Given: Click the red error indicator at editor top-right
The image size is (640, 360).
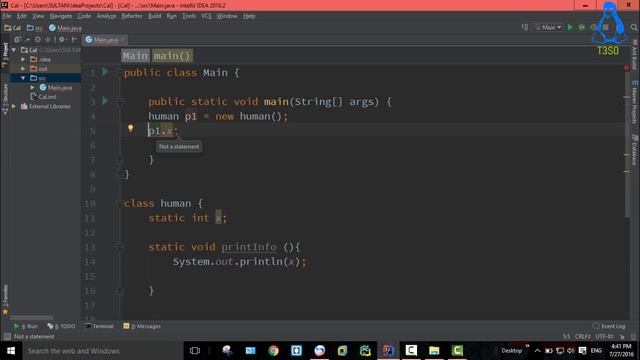Looking at the screenshot, I should point(627,67).
